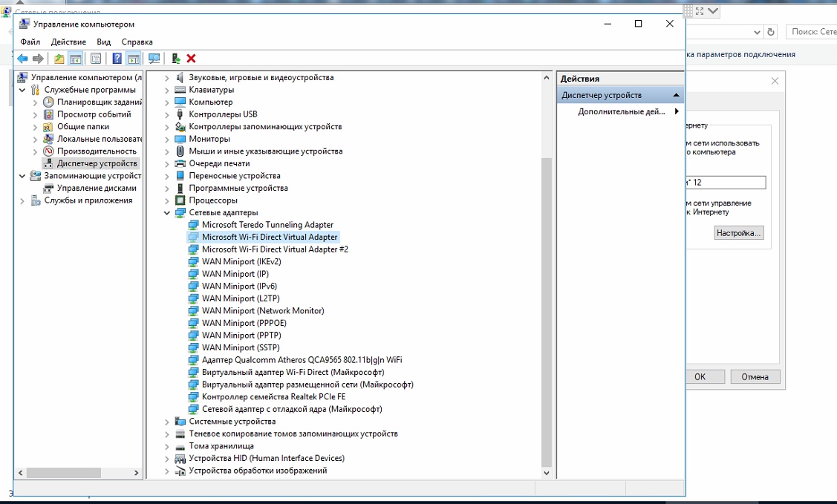Click the device list vertical scrollbar
This screenshot has width=837, height=504.
(x=547, y=312)
